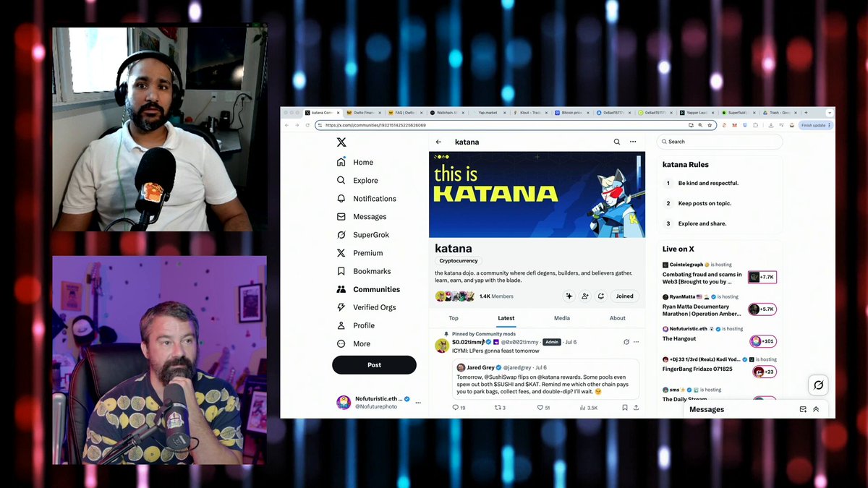
Task: Open the 1.4K Members list
Action: (496, 296)
